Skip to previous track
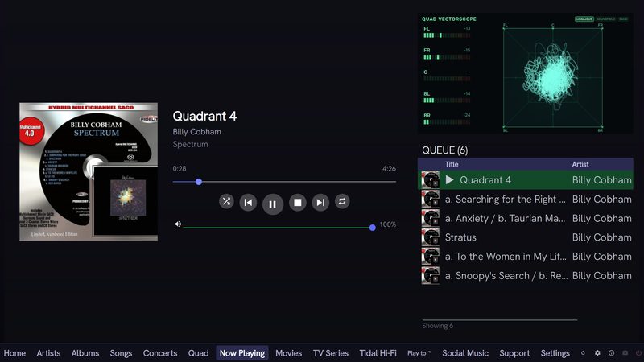 coord(249,203)
